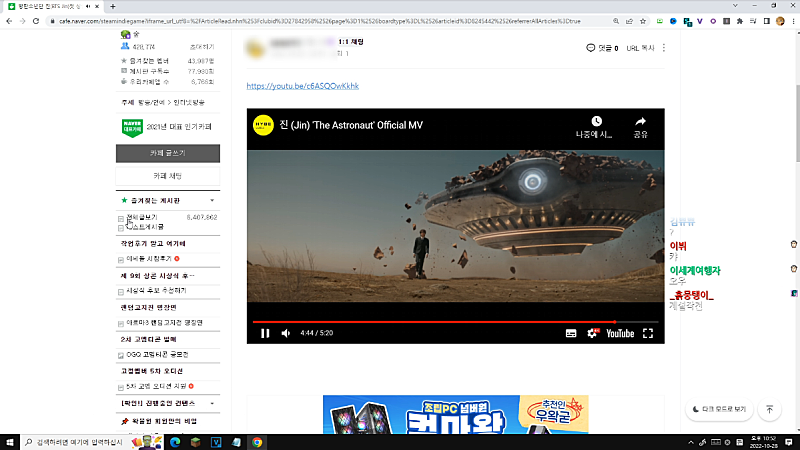Expand the 확인시 집행요인 section arrow
The height and width of the screenshot is (450, 800).
pos(212,402)
